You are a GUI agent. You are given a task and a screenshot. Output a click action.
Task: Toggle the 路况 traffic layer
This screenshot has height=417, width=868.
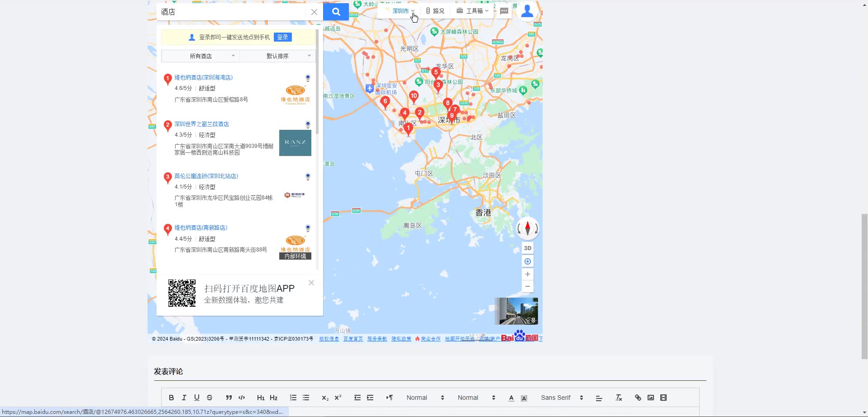(x=435, y=11)
